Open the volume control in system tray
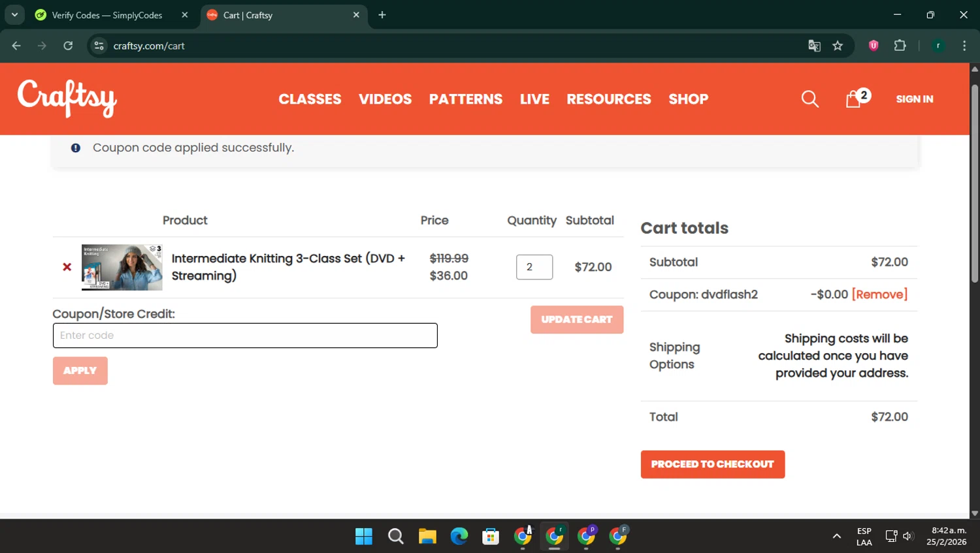 point(908,537)
